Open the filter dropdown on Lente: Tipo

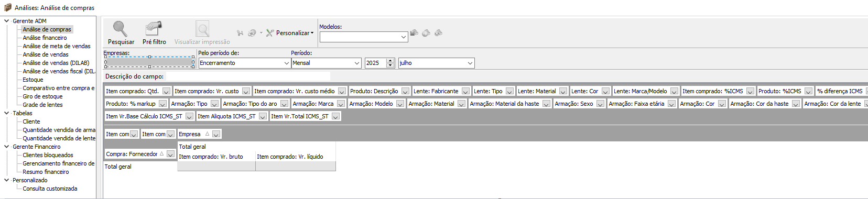pyautogui.click(x=509, y=91)
